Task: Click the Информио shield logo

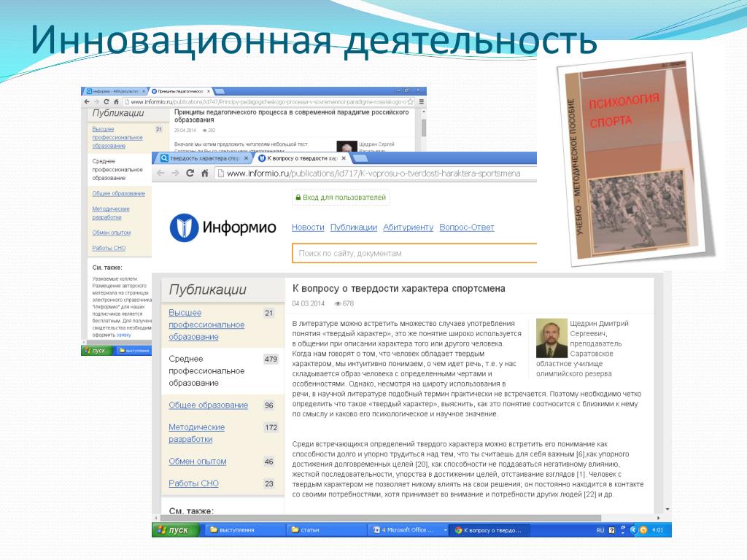Action: pos(184,227)
